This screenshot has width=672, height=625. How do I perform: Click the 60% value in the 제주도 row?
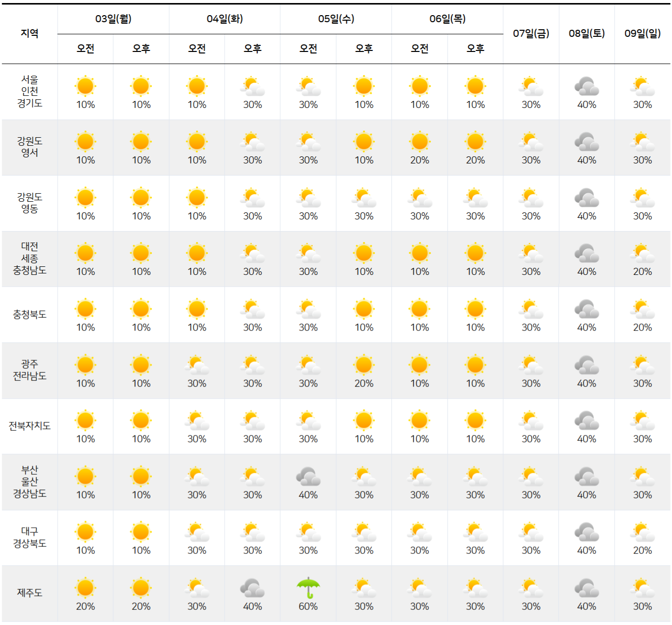pos(308,606)
